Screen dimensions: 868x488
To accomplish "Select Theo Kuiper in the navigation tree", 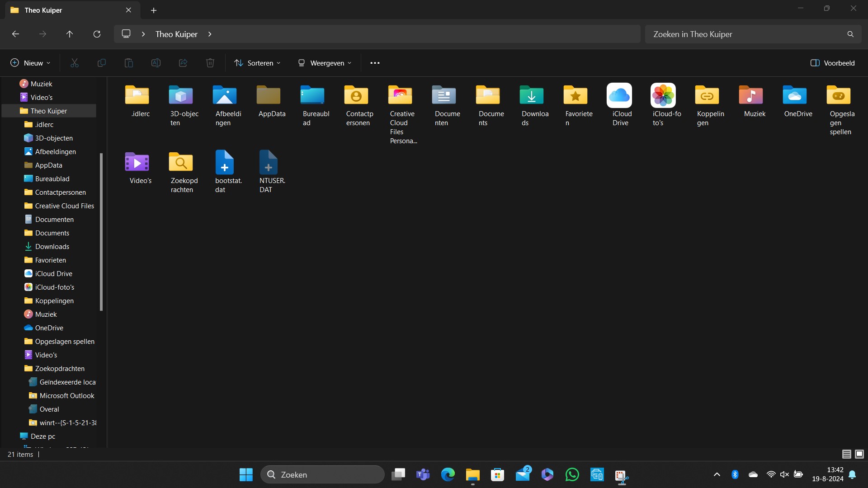I will 49,111.
